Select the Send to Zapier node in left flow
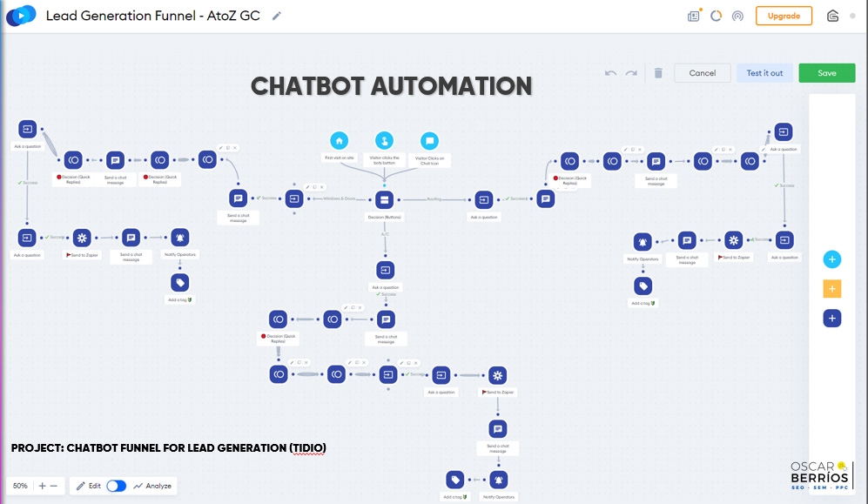The width and height of the screenshot is (868, 504). pyautogui.click(x=82, y=238)
